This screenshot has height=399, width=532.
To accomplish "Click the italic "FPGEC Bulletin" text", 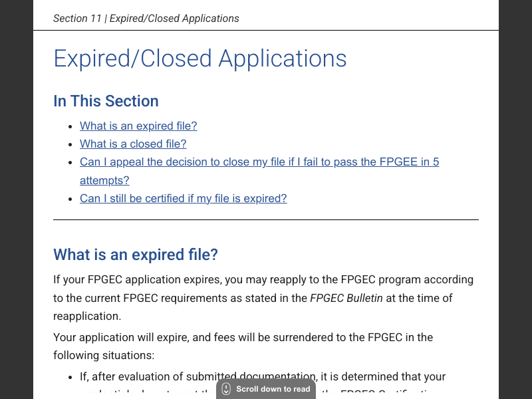I will [346, 298].
